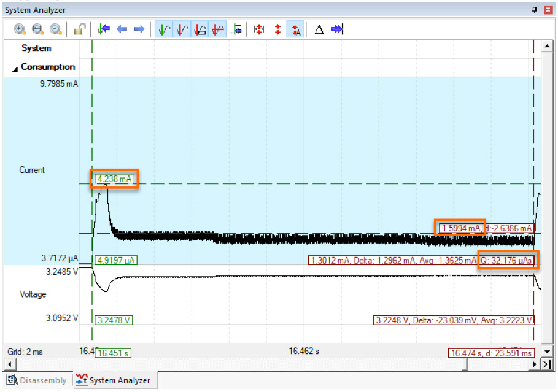Toggle the red horizontal cursor button
Screen dimensions: 558x392
tap(217, 29)
